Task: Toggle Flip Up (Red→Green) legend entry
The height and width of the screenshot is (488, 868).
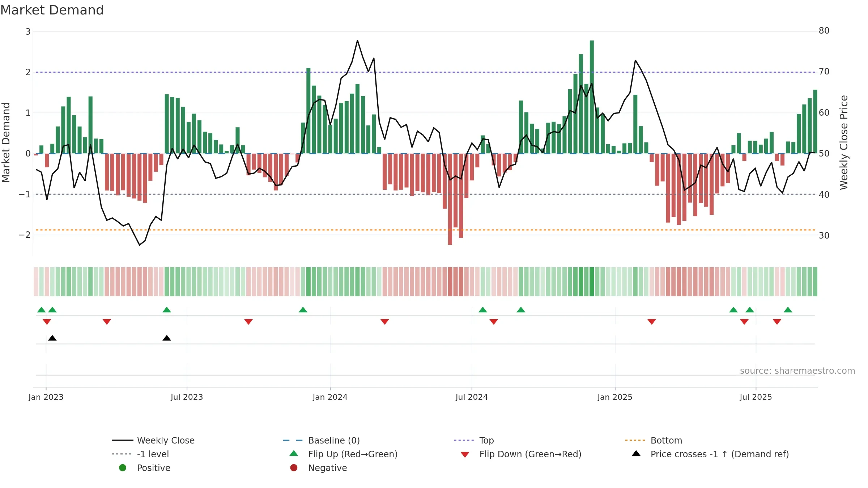Action: 344,454
